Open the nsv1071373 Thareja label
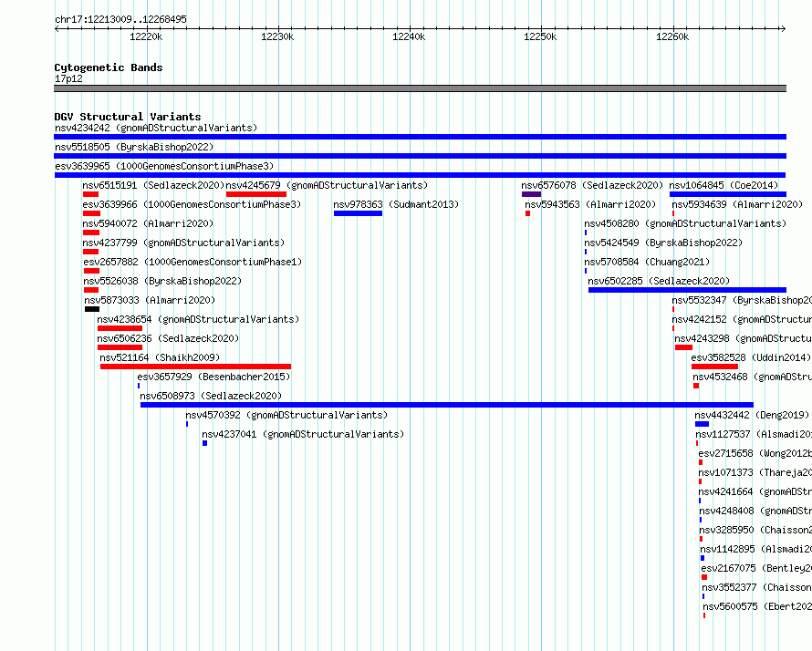Viewport: 812px width, 651px height. [x=755, y=472]
